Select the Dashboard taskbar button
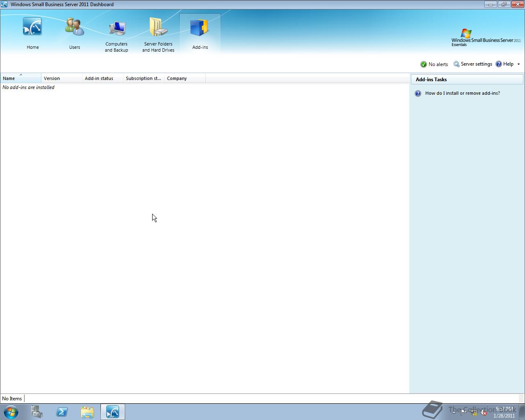Viewport: 525px width, 420px height. pos(113,412)
